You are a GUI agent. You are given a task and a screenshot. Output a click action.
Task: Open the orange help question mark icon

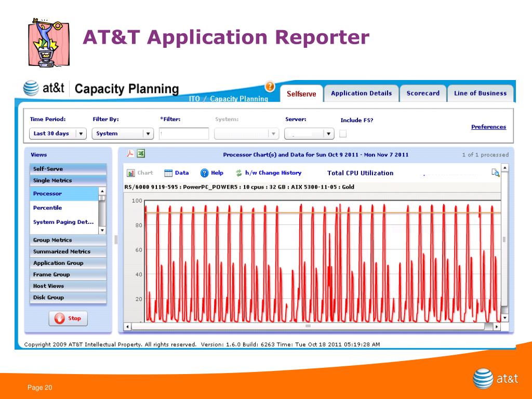pyautogui.click(x=270, y=87)
